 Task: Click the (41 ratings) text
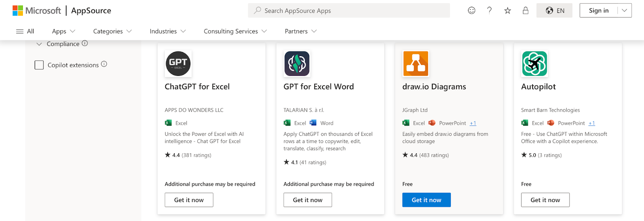tap(313, 163)
